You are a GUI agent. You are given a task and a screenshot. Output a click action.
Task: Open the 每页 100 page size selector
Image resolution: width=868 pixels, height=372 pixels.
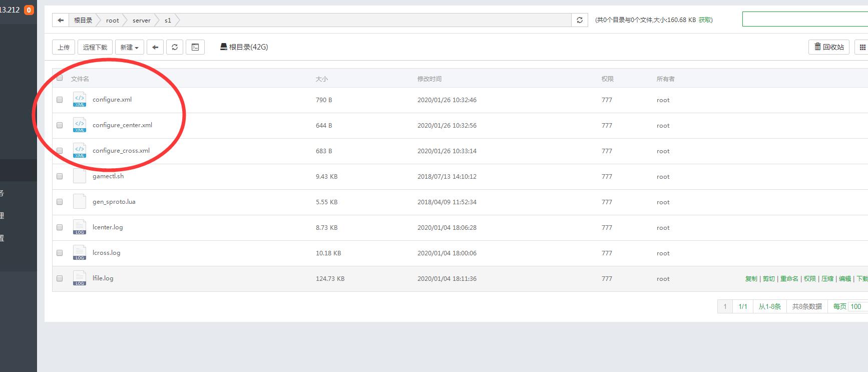click(x=856, y=306)
